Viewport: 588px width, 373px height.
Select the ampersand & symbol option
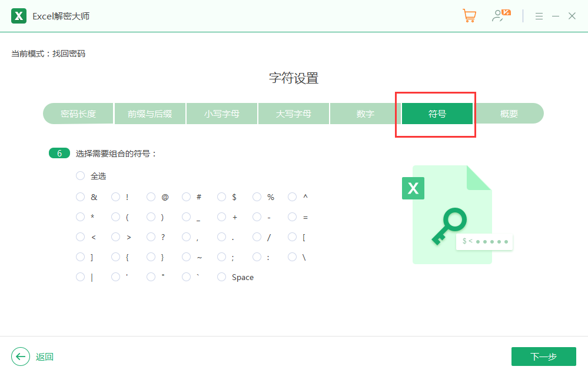[80, 197]
